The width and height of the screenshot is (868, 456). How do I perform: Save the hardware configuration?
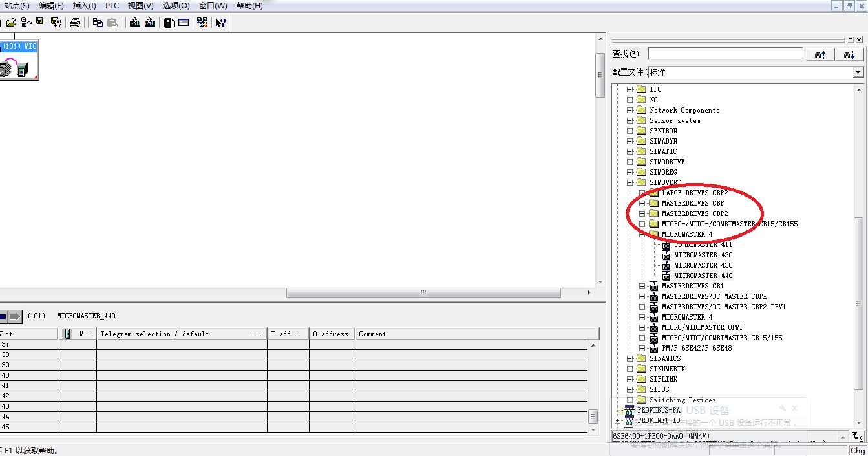tap(40, 22)
